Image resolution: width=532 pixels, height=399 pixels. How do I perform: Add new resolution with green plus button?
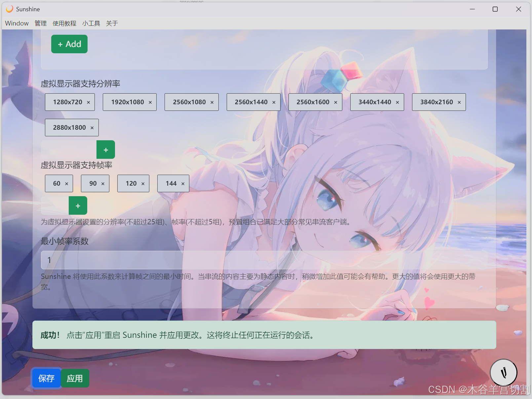(x=106, y=150)
